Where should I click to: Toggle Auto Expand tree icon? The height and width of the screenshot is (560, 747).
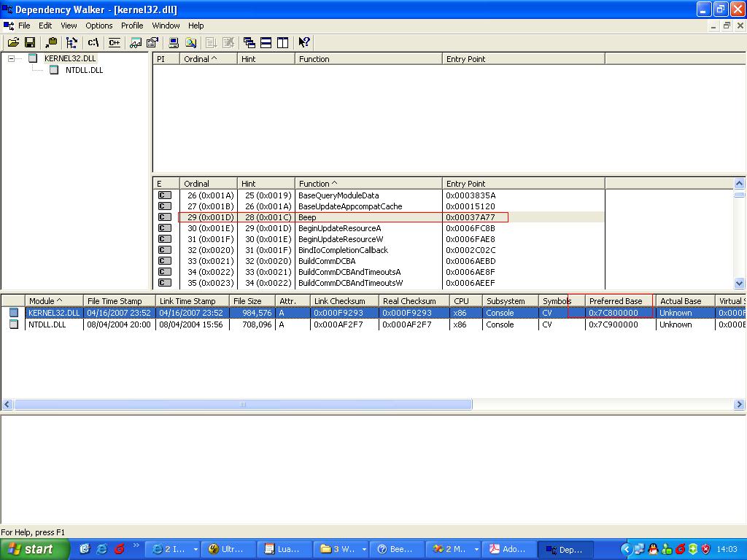[x=71, y=42]
